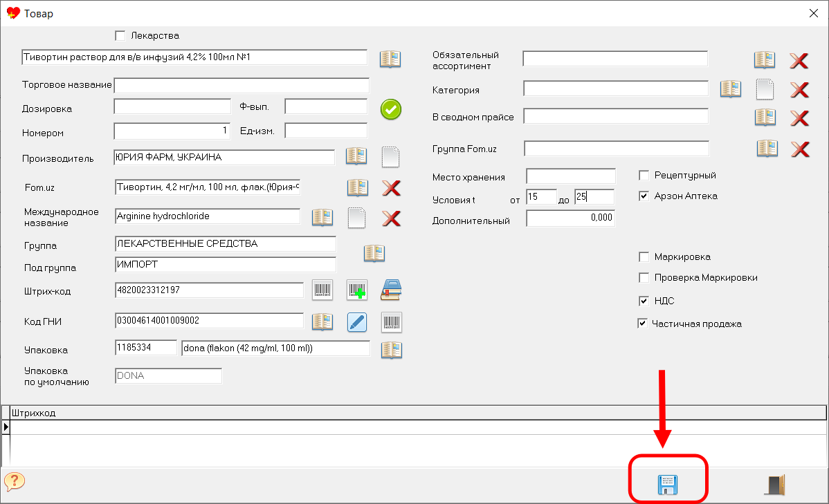Exit the form using the door icon
The width and height of the screenshot is (829, 504).
click(775, 485)
